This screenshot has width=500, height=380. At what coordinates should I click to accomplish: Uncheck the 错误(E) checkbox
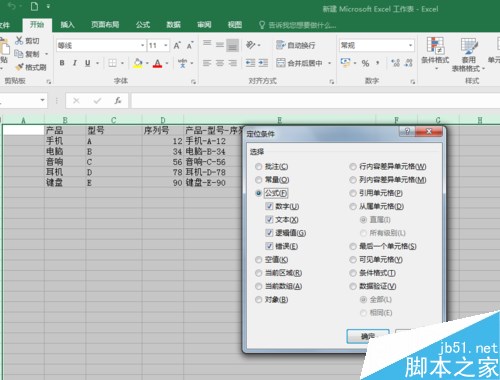[x=269, y=246]
